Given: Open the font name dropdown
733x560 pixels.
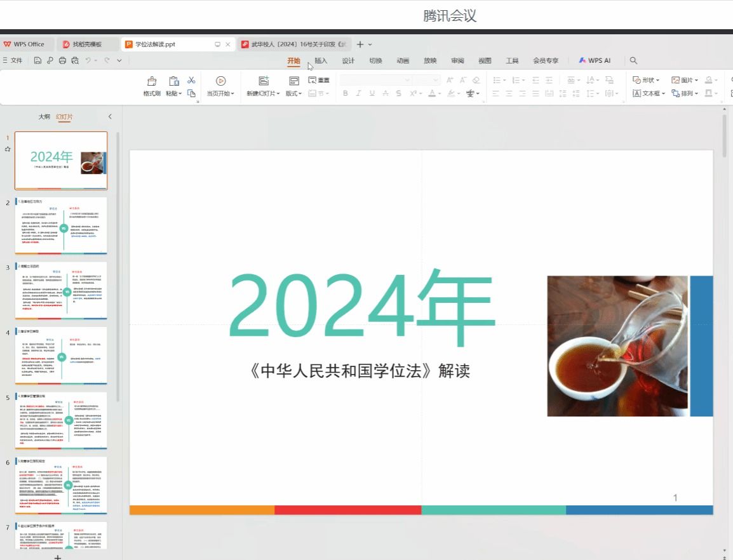Looking at the screenshot, I should tap(407, 80).
